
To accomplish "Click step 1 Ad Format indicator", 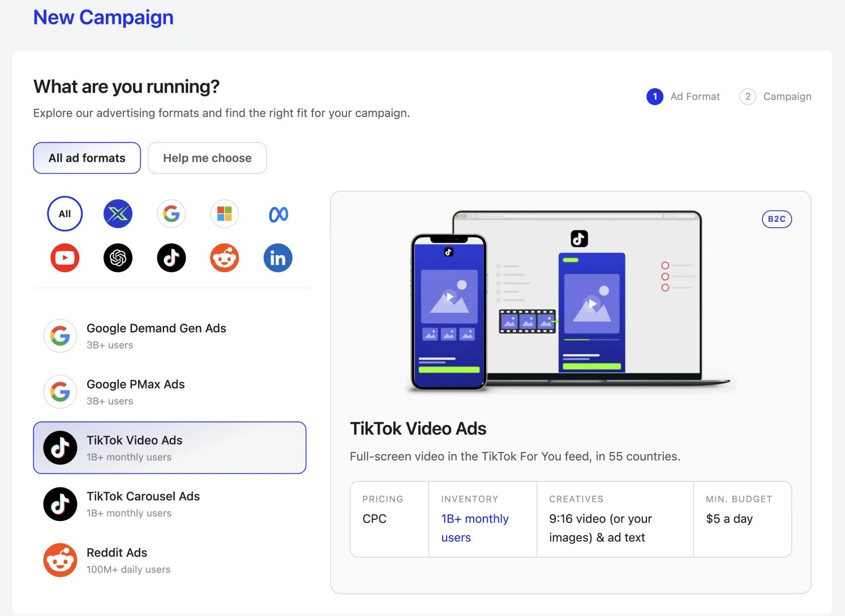I will pyautogui.click(x=683, y=97).
